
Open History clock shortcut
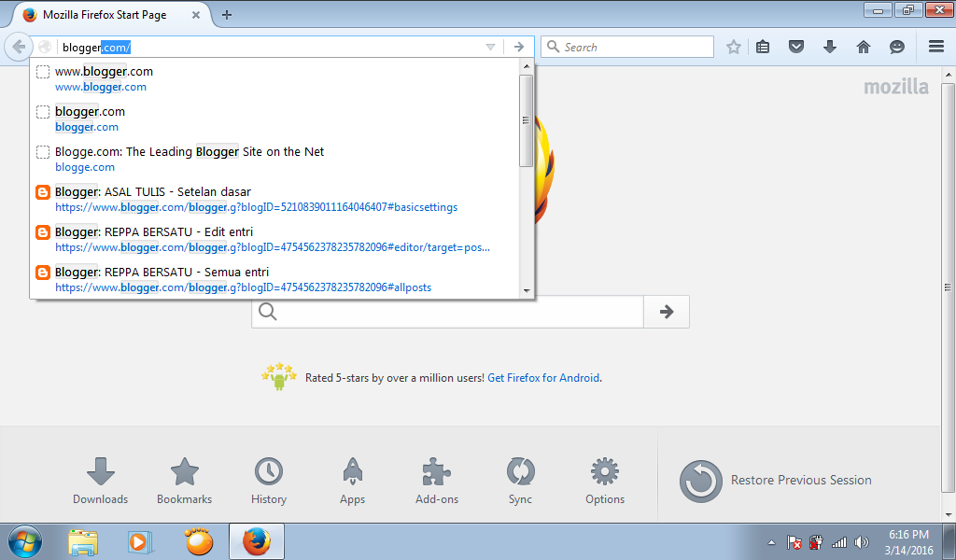[x=268, y=482]
